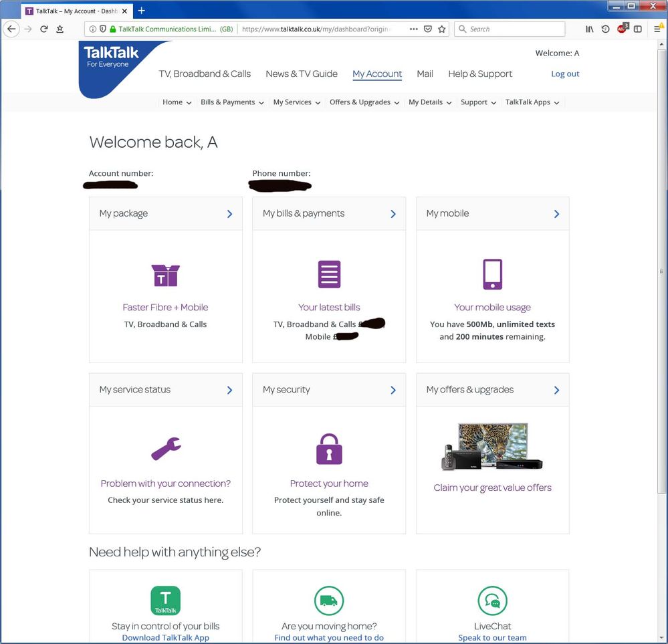The height and width of the screenshot is (644, 668).
Task: Go to the Help & Support section
Action: [480, 74]
